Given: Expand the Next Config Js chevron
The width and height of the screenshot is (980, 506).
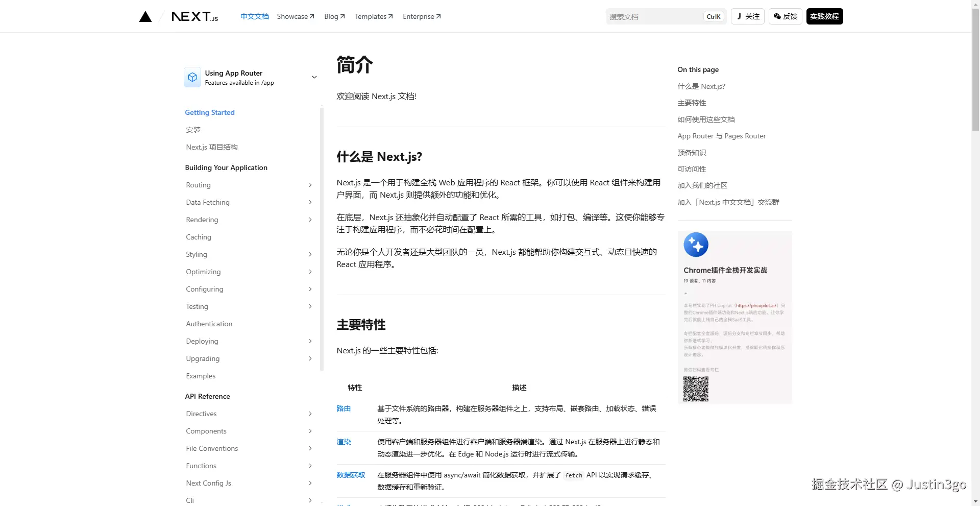Looking at the screenshot, I should tap(310, 483).
